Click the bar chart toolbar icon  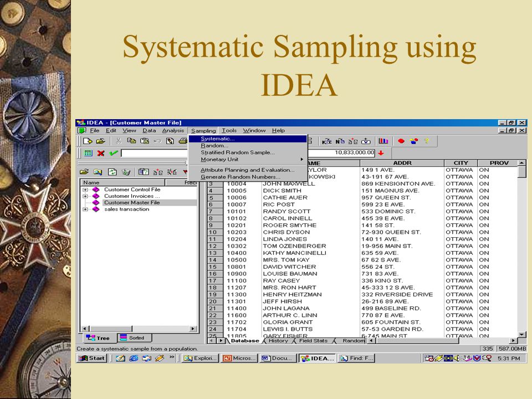coord(383,141)
